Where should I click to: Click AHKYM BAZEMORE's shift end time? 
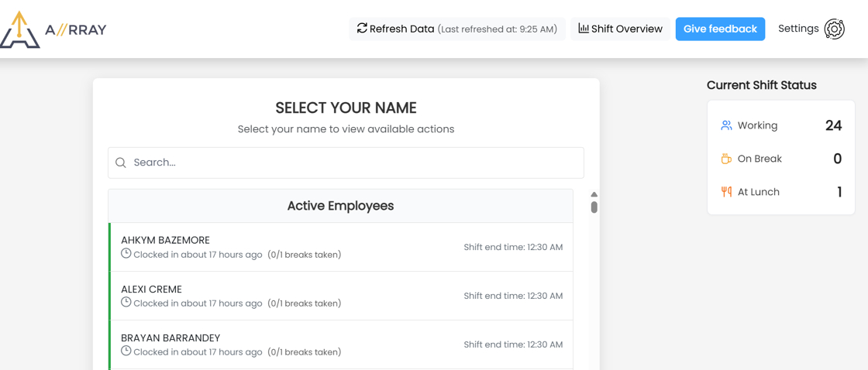(x=513, y=247)
